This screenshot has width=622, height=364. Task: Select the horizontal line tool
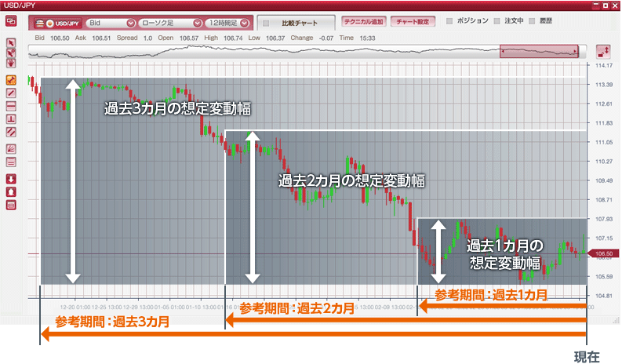(x=11, y=105)
